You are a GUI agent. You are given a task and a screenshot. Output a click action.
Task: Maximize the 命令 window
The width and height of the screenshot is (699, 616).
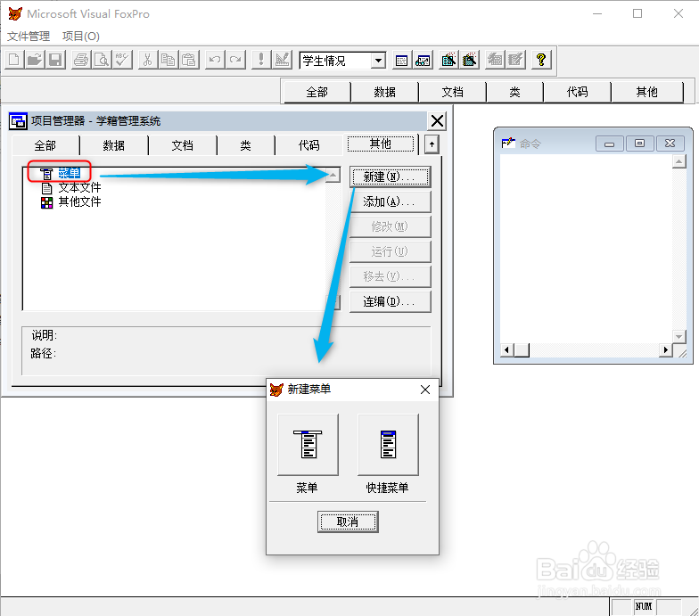coord(640,144)
